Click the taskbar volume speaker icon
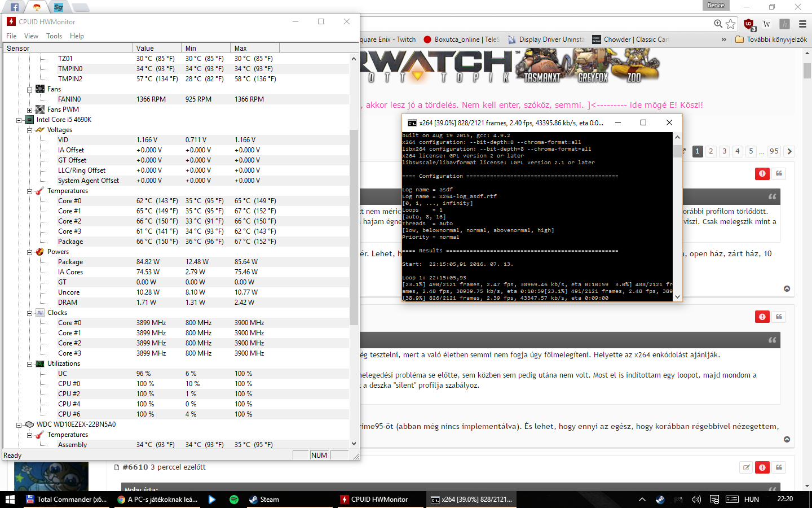Screen dimensions: 812x508 tap(696, 500)
